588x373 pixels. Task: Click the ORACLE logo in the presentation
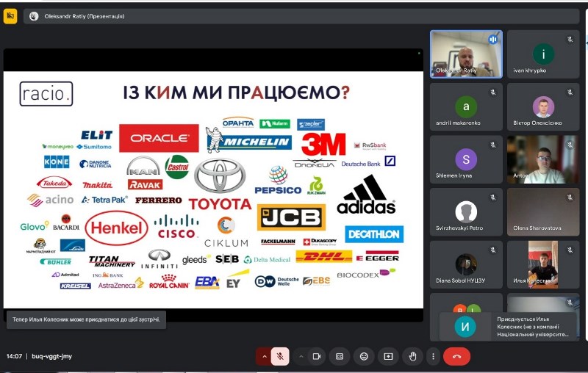pos(159,138)
